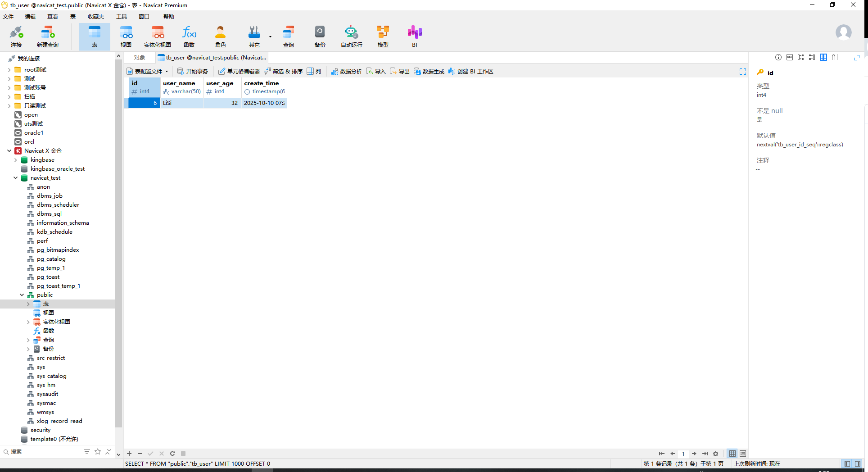The height and width of the screenshot is (472, 868).
Task: Open 新建查询 from the main toolbar
Action: click(48, 36)
